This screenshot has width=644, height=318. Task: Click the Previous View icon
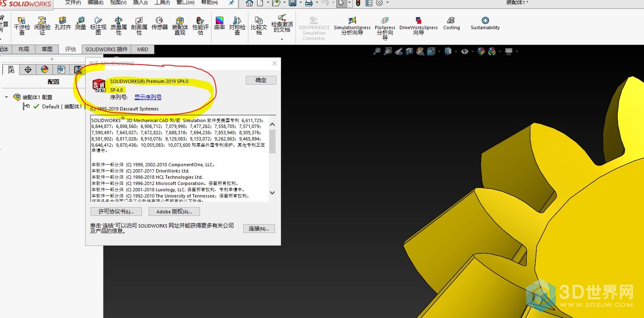pyautogui.click(x=399, y=51)
